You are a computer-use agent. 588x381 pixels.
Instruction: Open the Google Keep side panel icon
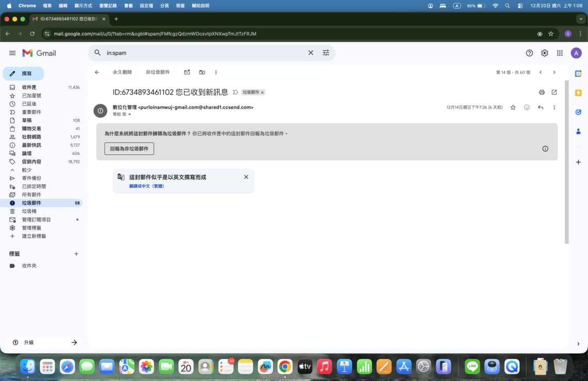578,93
